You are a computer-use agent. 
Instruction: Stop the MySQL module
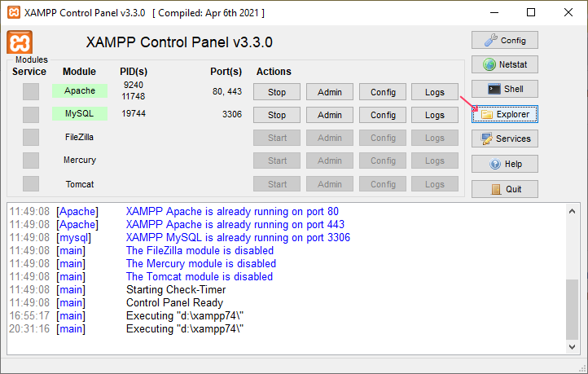(277, 115)
